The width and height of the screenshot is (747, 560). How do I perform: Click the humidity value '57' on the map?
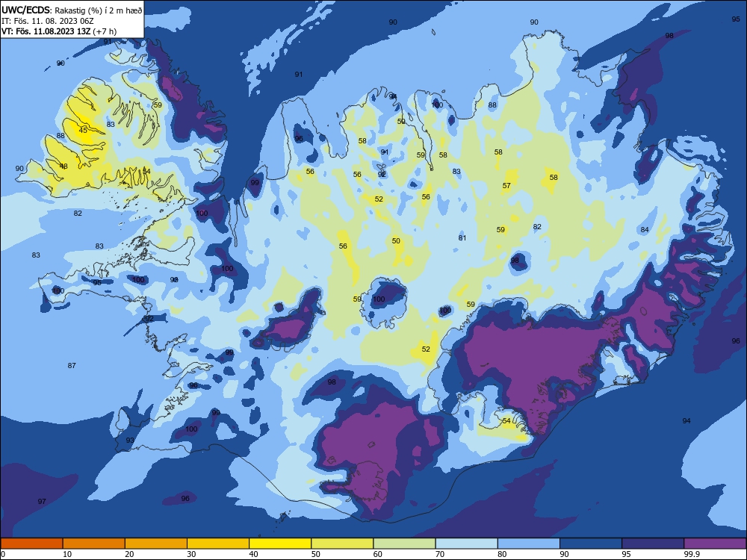tap(506, 186)
